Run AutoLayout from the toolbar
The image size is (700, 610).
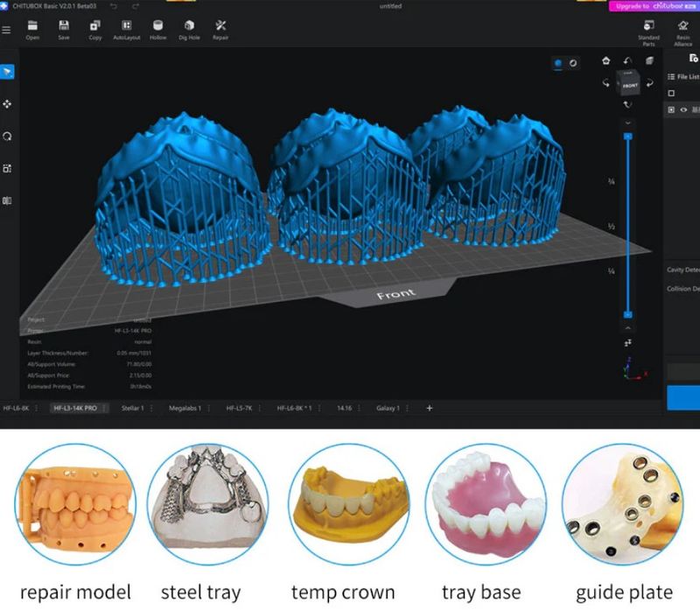(x=127, y=27)
